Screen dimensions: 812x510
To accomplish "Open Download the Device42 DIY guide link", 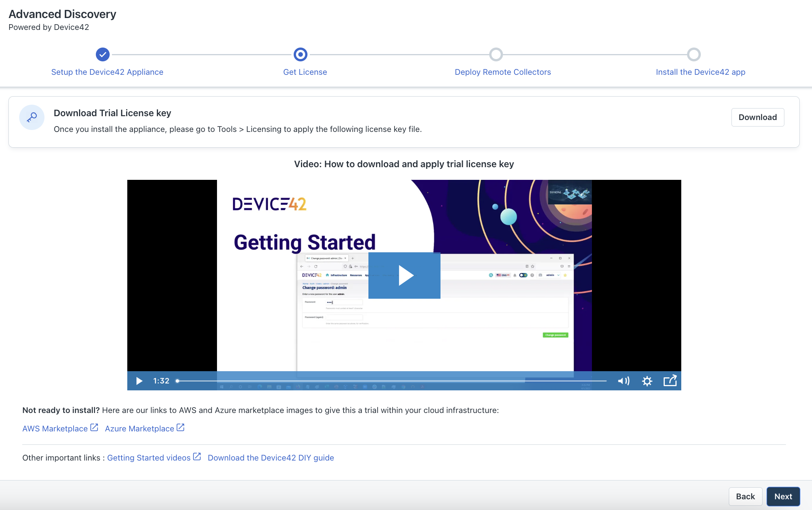I will (x=271, y=458).
